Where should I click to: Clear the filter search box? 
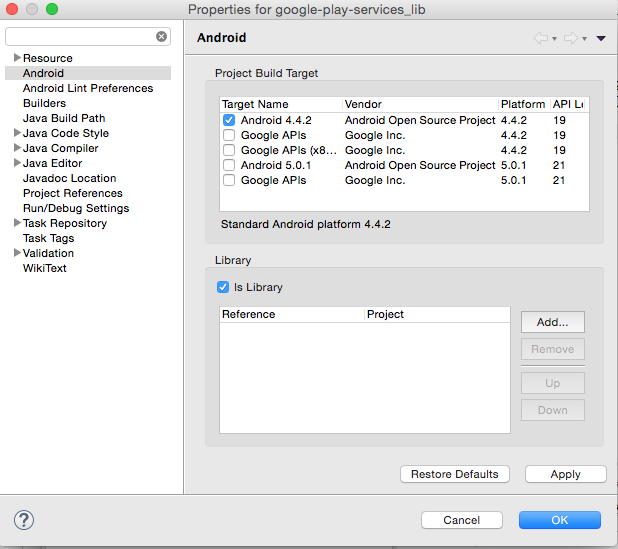(x=161, y=37)
